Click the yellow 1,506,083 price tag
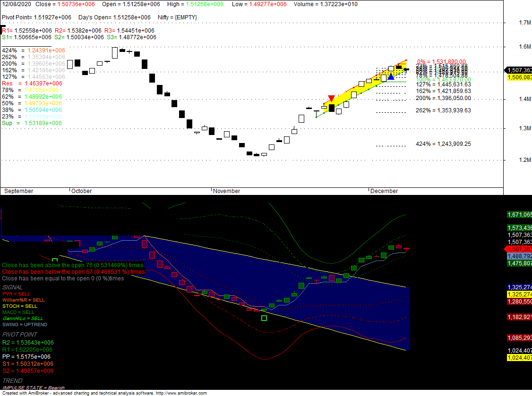Image resolution: width=532 pixels, height=396 pixels. point(519,77)
